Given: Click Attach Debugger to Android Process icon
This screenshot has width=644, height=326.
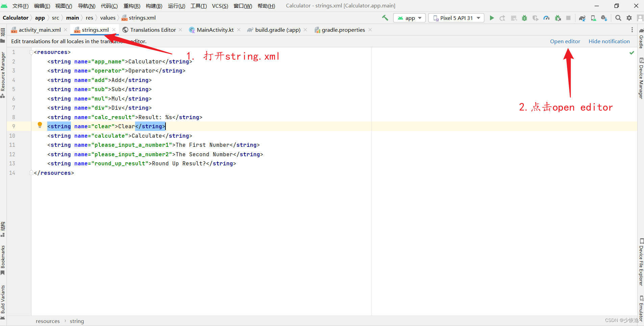Looking at the screenshot, I should pyautogui.click(x=558, y=18).
